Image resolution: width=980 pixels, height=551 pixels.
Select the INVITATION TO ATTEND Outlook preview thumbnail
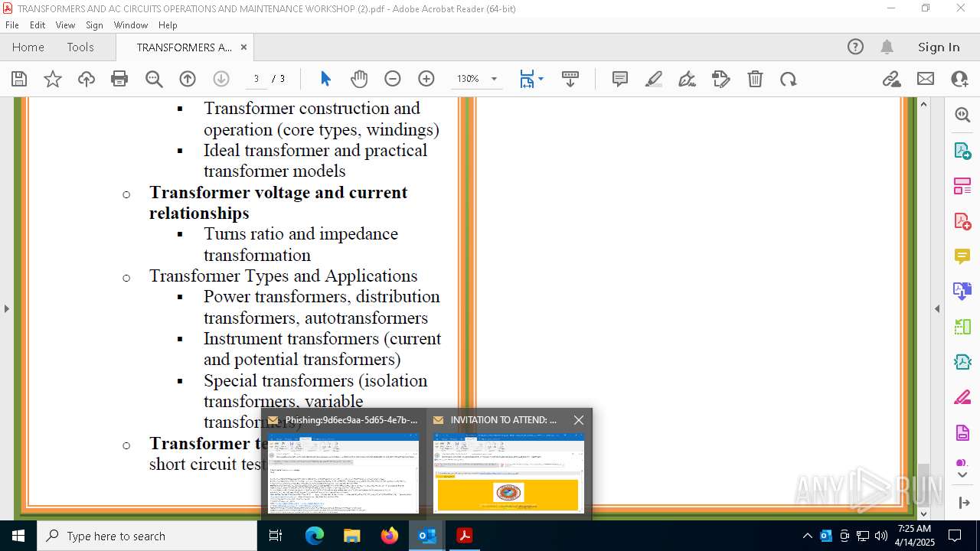click(509, 472)
